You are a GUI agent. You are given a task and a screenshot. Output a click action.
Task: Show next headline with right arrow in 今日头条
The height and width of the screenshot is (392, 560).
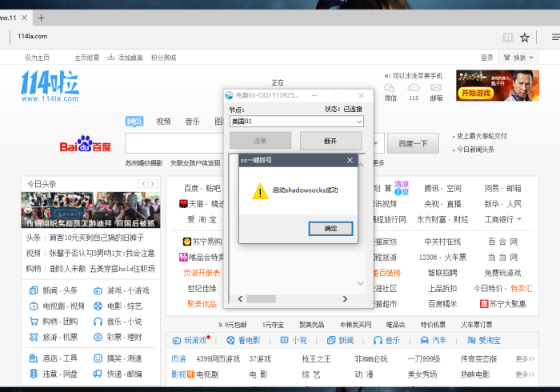153,184
